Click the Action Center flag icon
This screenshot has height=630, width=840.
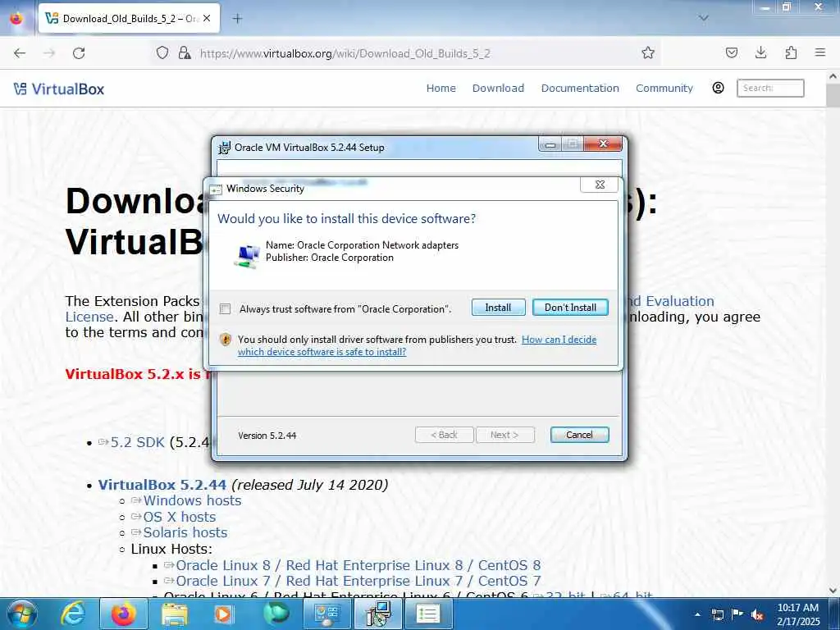point(737,614)
